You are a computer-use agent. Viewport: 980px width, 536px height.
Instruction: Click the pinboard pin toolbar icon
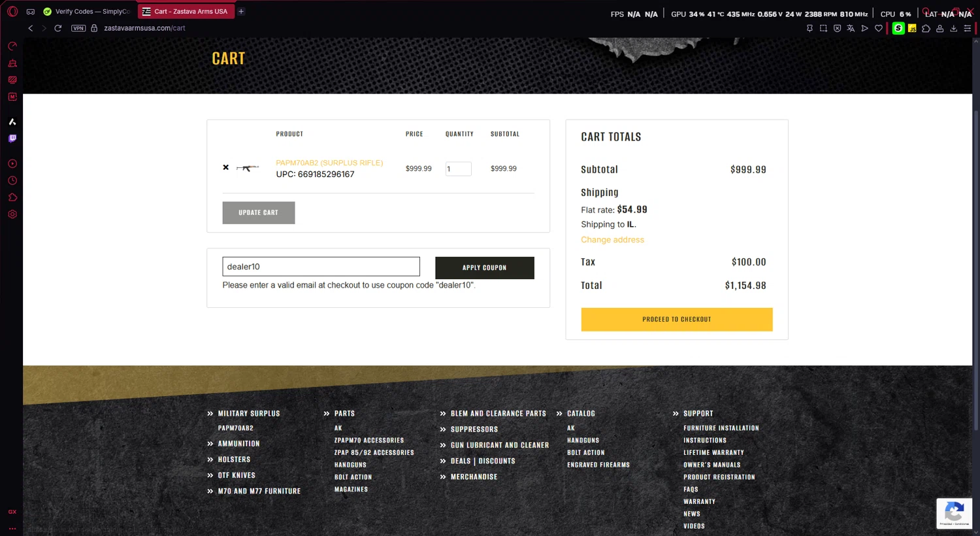809,28
